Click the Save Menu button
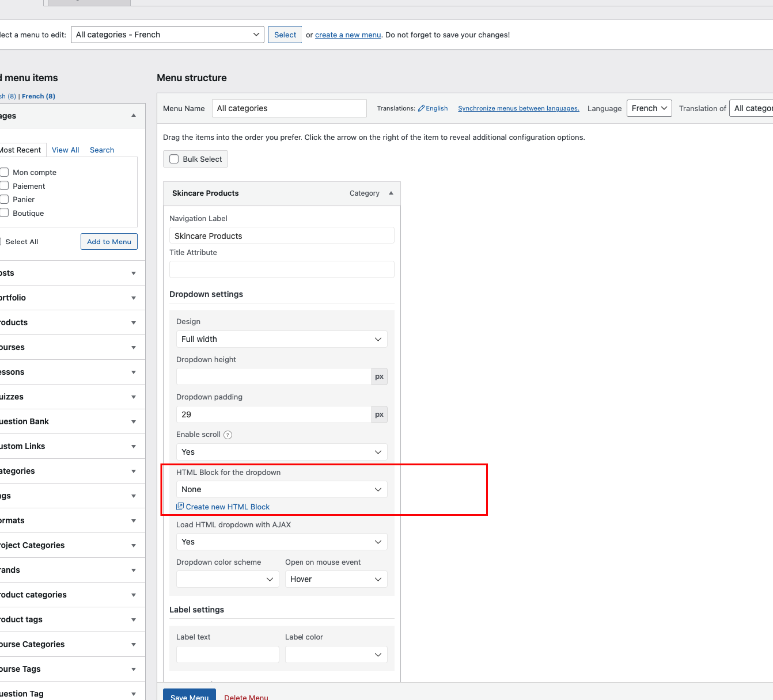Viewport: 773px width, 700px height. pyautogui.click(x=190, y=695)
